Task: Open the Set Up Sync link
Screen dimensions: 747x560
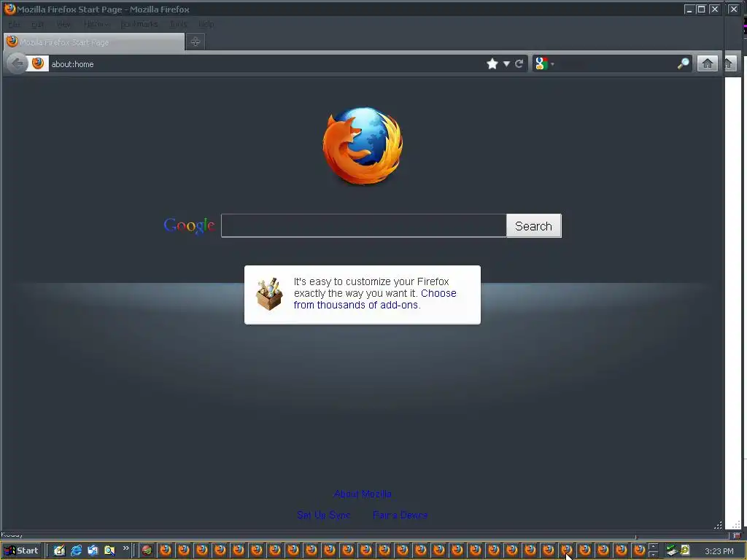Action: 323,515
